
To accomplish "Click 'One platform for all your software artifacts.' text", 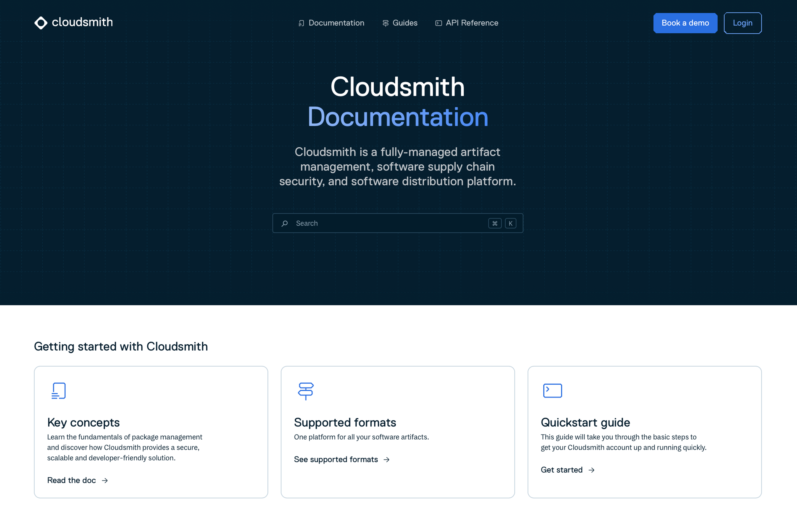I will tap(361, 437).
